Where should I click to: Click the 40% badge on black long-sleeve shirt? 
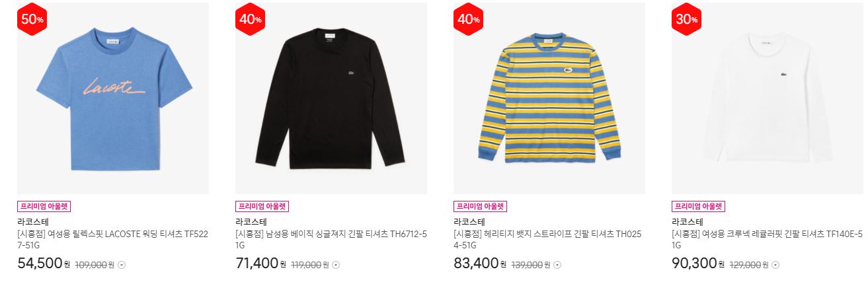pyautogui.click(x=249, y=19)
